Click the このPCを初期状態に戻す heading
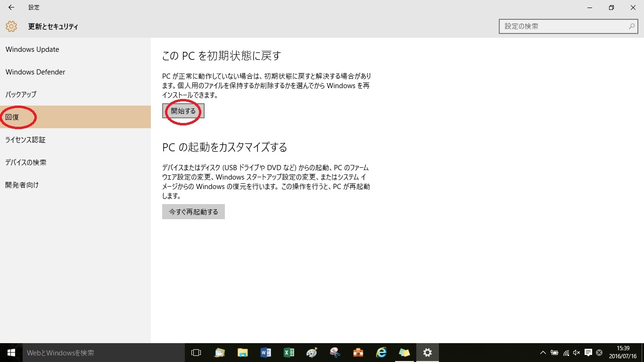Viewport: 644px width, 362px height. [222, 56]
